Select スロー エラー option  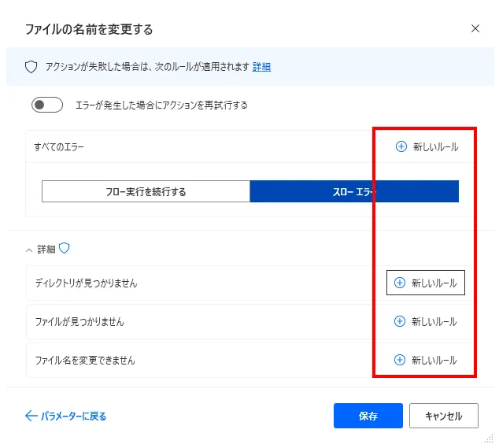click(x=353, y=191)
